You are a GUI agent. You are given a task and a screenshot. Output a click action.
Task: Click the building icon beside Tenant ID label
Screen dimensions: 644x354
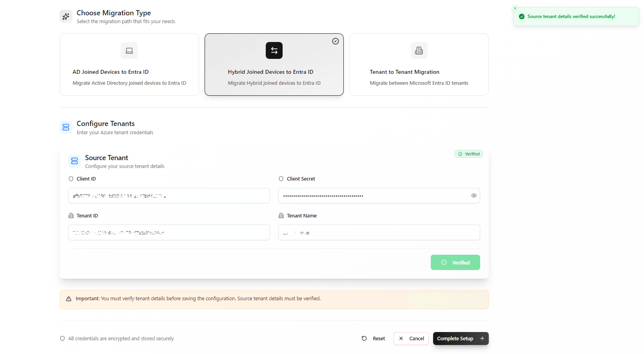pyautogui.click(x=71, y=215)
